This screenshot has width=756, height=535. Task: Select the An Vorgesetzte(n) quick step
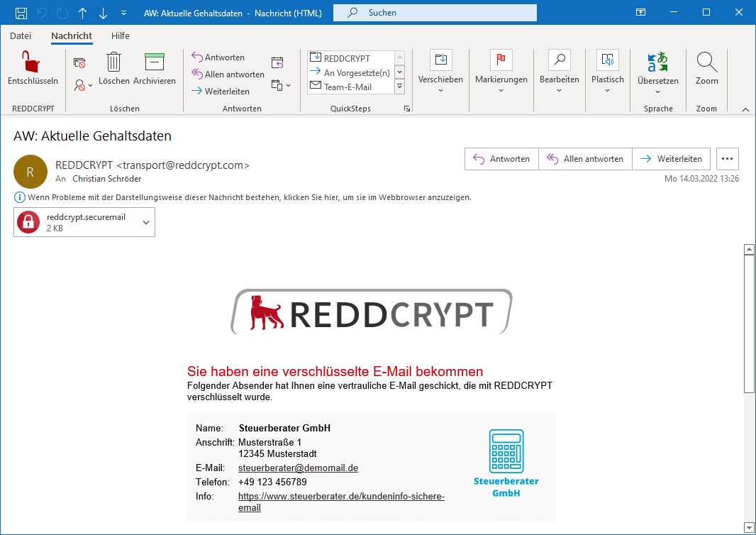click(x=350, y=72)
